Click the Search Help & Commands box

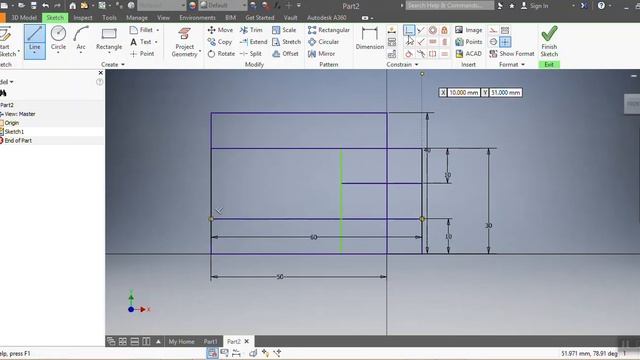(x=449, y=5)
